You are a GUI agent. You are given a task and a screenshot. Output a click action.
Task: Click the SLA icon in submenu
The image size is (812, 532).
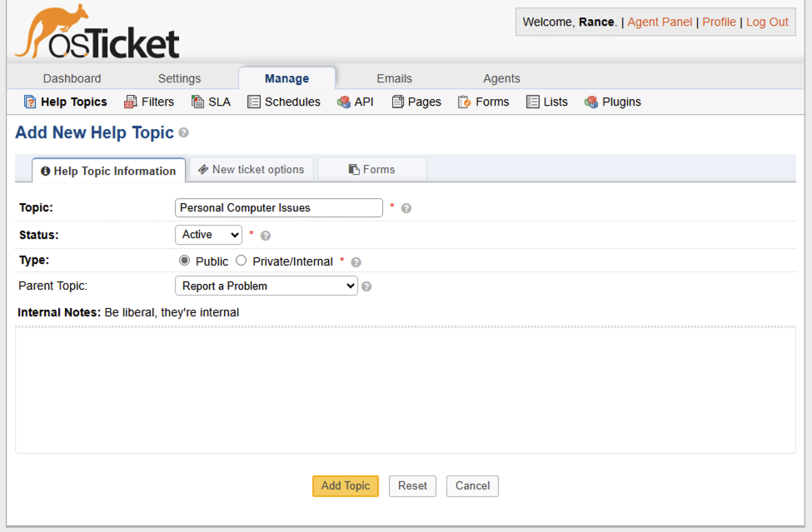point(197,102)
